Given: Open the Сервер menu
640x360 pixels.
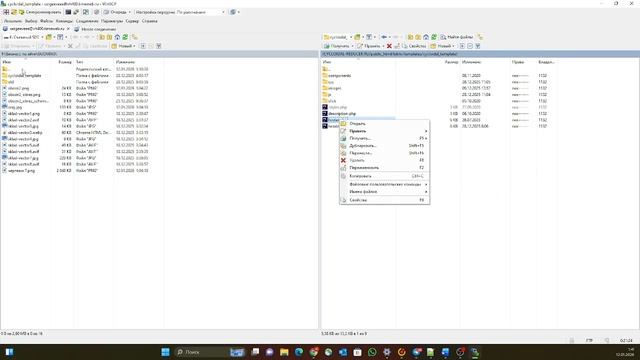Looking at the screenshot, I should (x=132, y=21).
